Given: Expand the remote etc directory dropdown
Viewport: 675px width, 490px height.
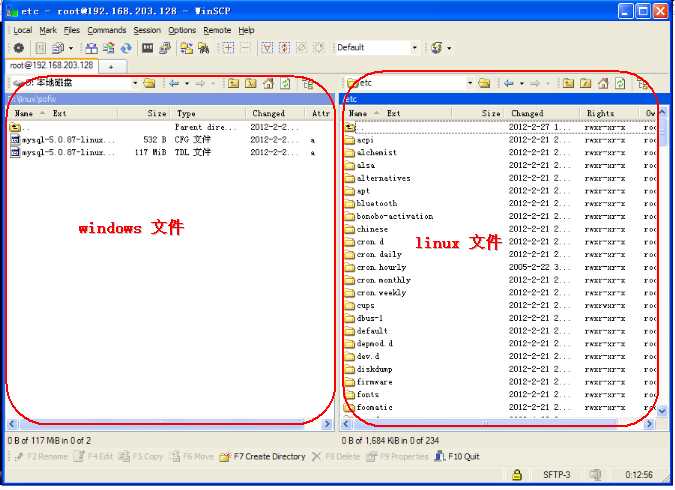Looking at the screenshot, I should point(470,83).
